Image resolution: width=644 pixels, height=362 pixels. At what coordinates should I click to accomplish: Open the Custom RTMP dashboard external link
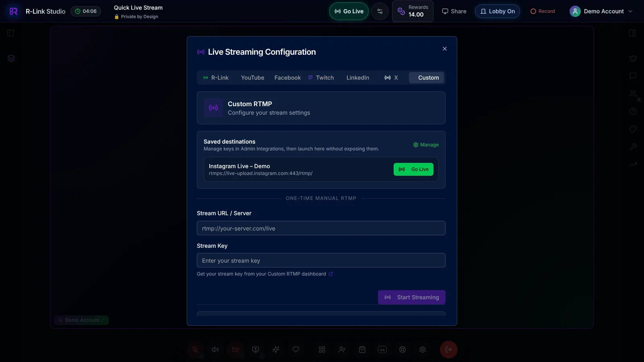331,274
